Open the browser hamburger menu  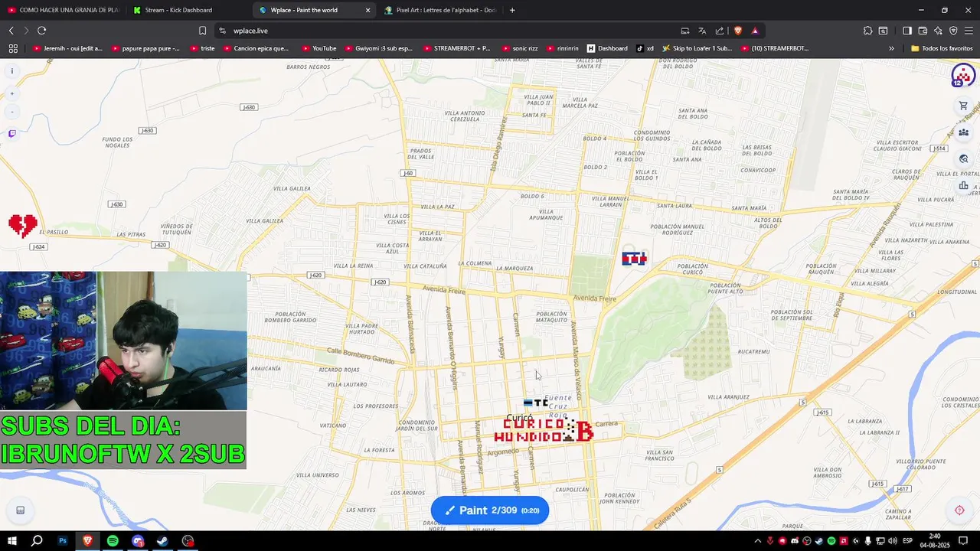(x=969, y=31)
